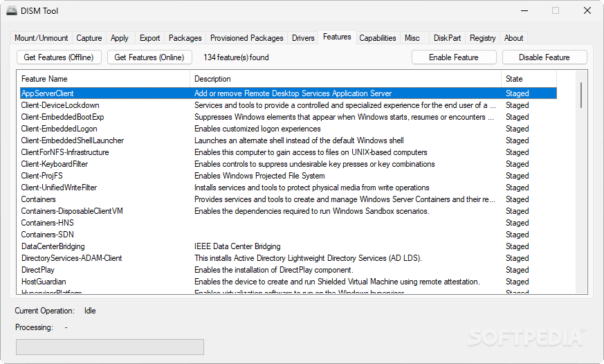This screenshot has height=364, width=604.
Task: Select Client-EmbeddedBootExp feature
Action: (x=288, y=117)
